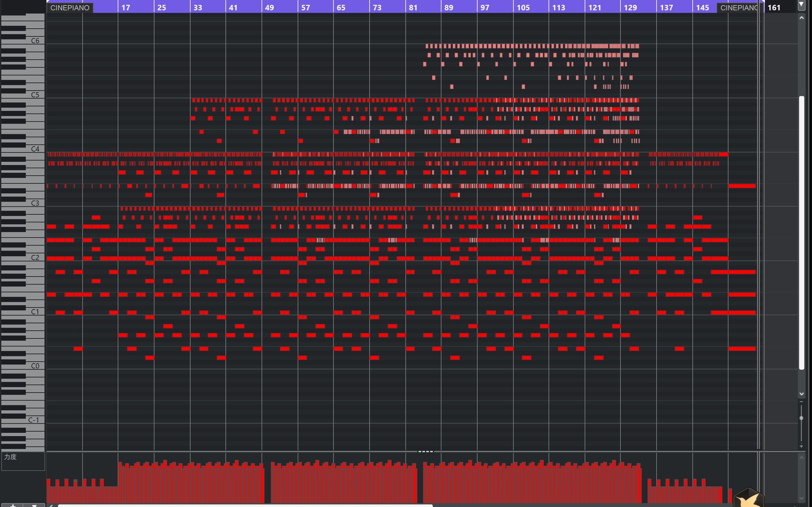Click the CINEPIANO part label at right
Image resolution: width=812 pixels, height=507 pixels.
click(738, 8)
